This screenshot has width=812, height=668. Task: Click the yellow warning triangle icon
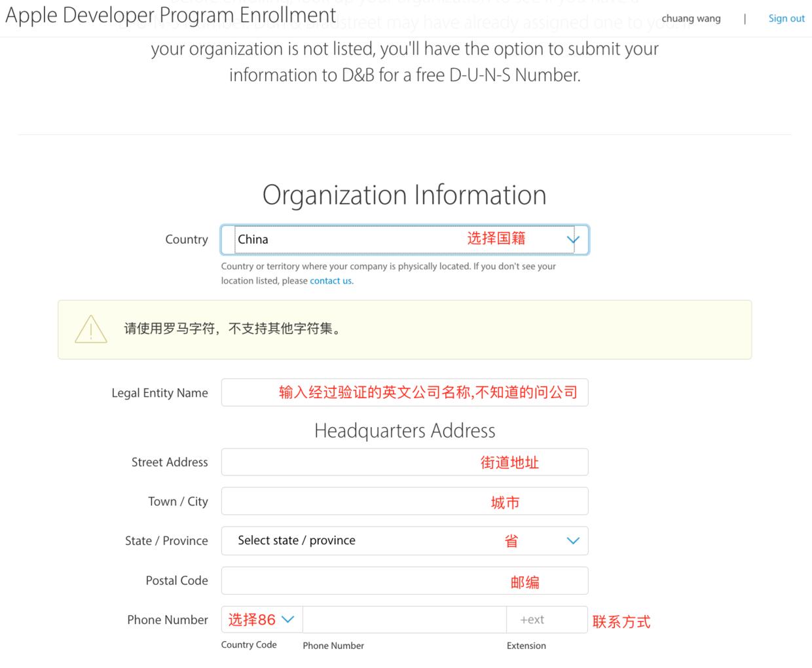click(91, 329)
